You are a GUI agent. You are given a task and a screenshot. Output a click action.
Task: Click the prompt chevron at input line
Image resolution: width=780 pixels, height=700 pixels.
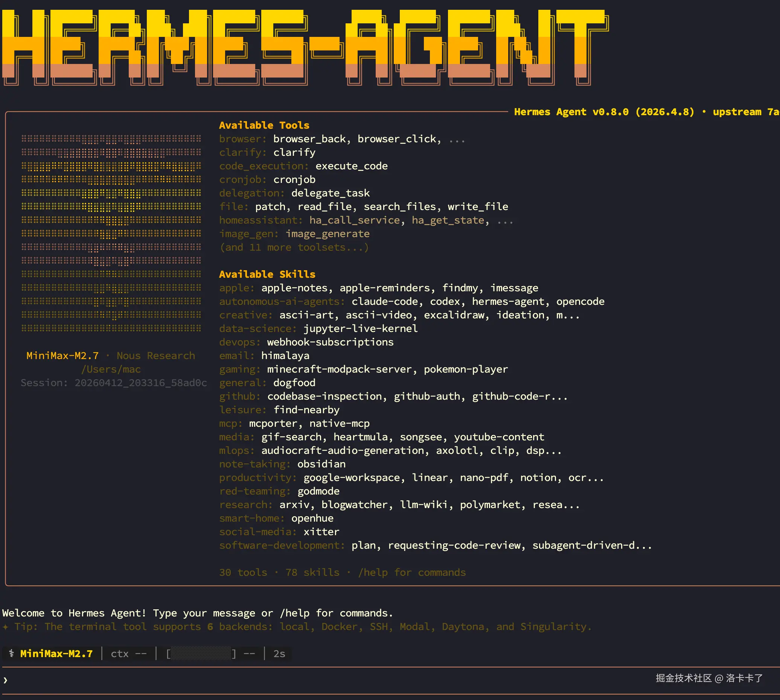click(5, 680)
